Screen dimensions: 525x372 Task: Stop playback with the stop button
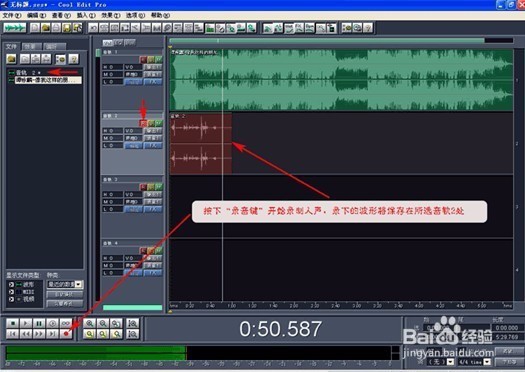coord(13,323)
